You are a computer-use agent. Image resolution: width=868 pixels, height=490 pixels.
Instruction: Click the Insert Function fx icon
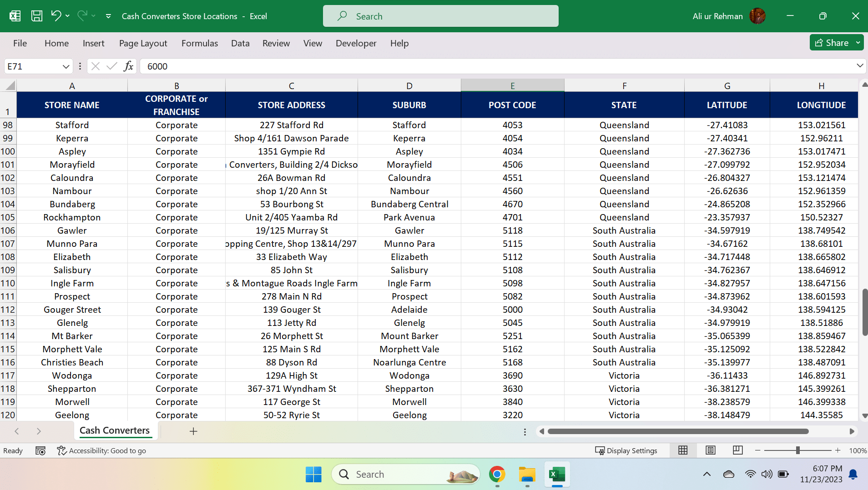128,66
